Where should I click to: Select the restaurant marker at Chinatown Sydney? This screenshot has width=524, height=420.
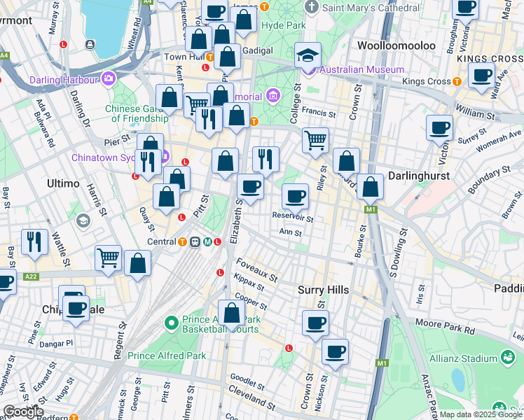148,162
